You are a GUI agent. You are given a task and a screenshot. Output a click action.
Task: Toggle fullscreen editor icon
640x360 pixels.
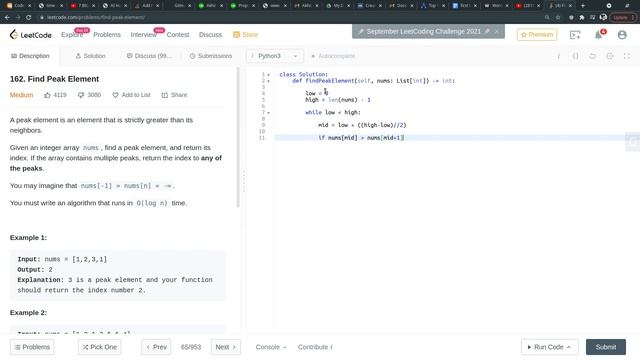[627, 56]
